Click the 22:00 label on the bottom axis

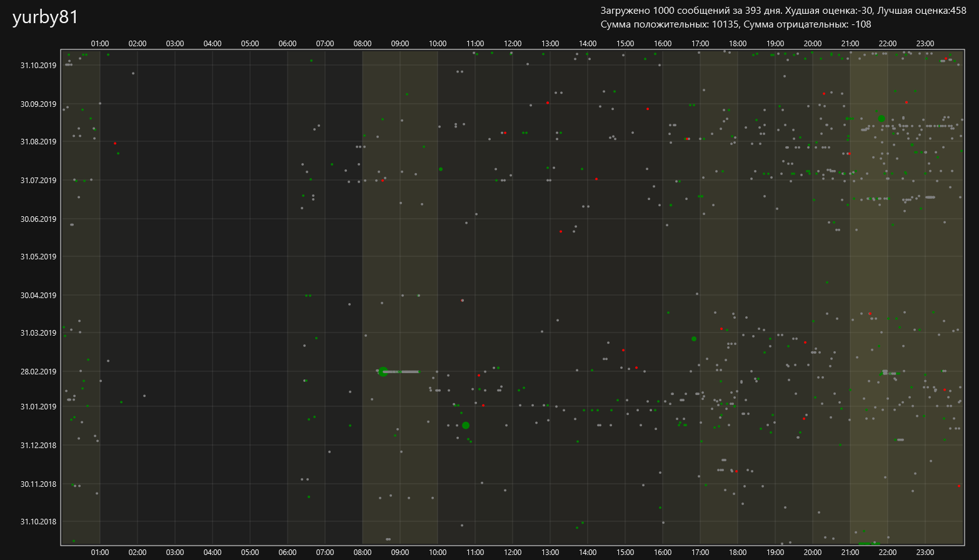(888, 552)
